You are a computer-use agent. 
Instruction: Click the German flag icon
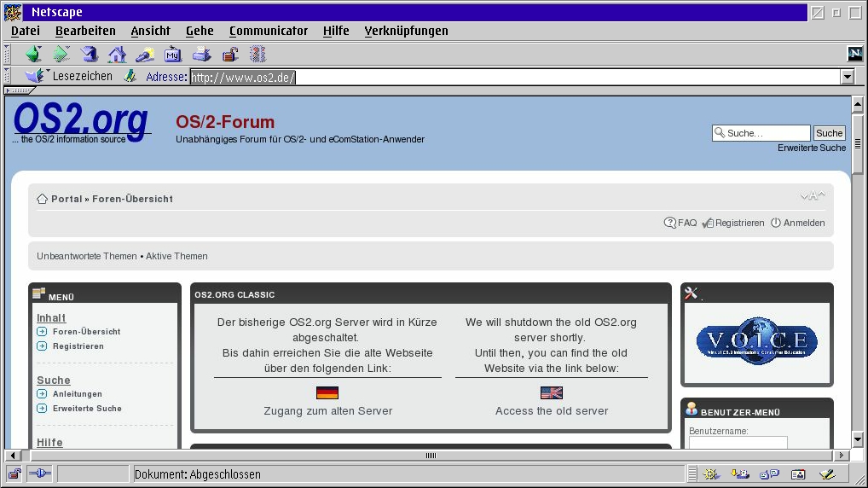tap(327, 392)
